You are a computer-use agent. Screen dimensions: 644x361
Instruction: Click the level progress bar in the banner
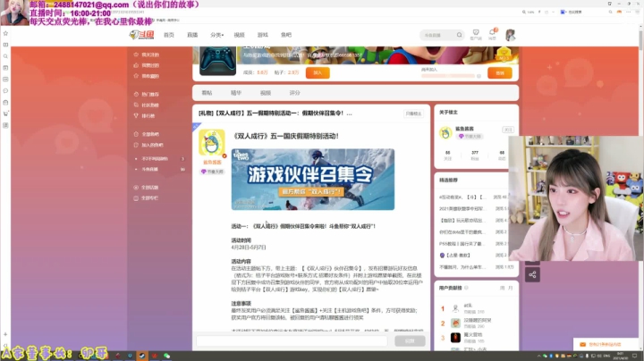448,76
